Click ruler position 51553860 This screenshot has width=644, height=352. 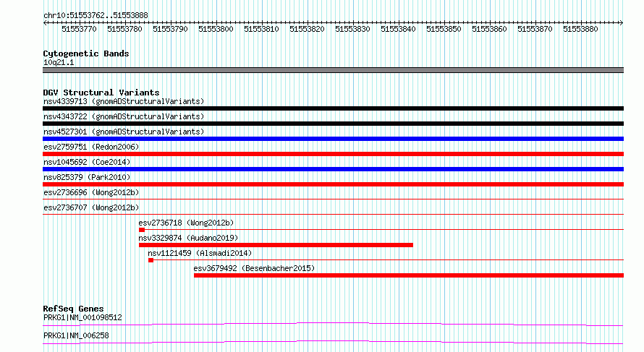click(490, 29)
